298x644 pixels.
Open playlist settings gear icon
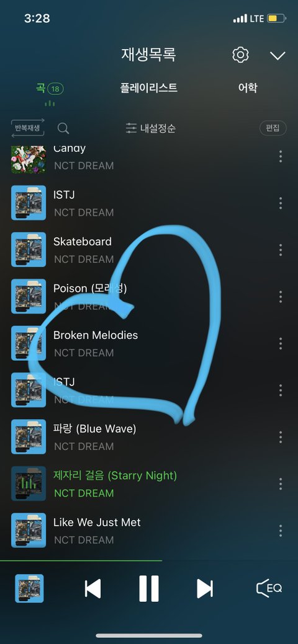coord(240,55)
